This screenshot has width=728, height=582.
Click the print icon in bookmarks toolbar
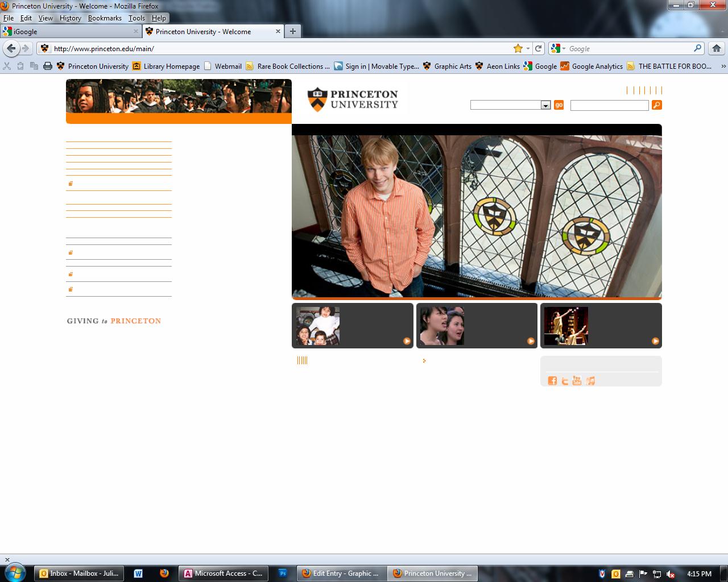[48, 66]
